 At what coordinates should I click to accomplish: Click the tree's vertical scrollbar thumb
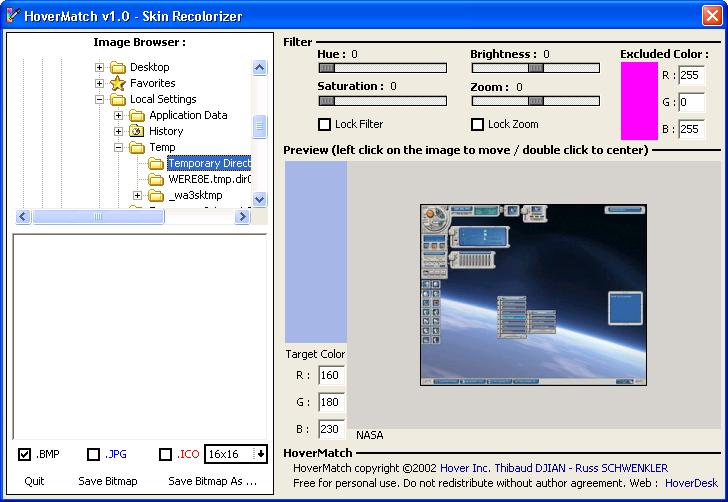click(x=260, y=126)
